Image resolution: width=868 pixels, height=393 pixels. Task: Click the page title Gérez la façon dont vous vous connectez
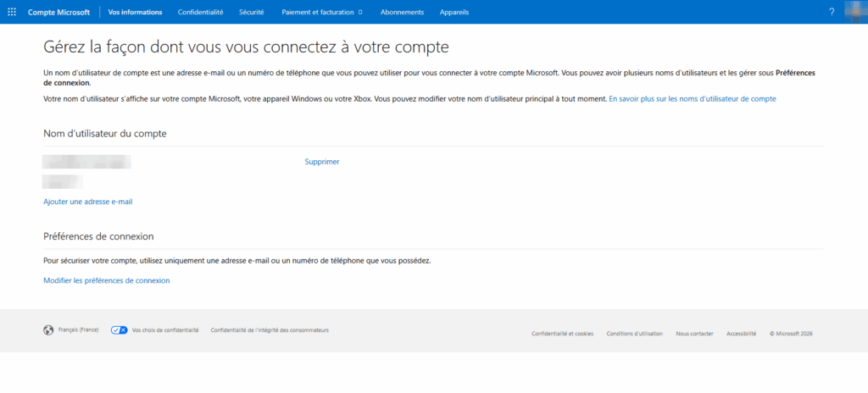pos(246,47)
